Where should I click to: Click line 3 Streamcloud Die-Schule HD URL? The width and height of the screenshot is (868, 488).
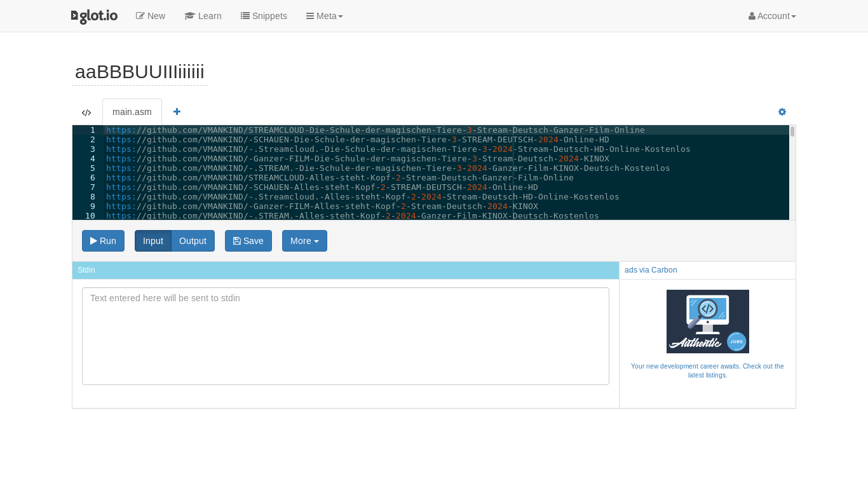point(398,149)
